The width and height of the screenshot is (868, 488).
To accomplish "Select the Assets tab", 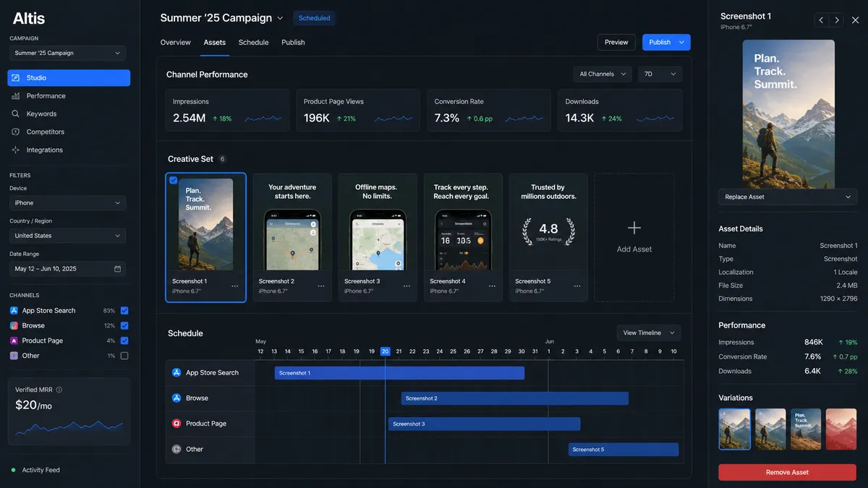I will tap(215, 43).
